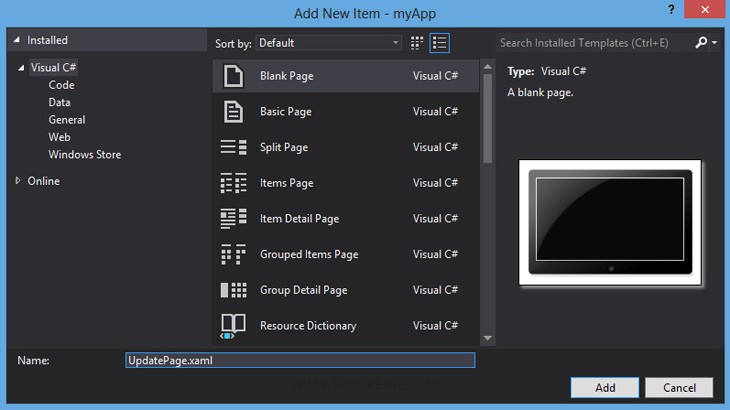Choose the Split Page template icon
730x410 pixels.
coord(233,147)
